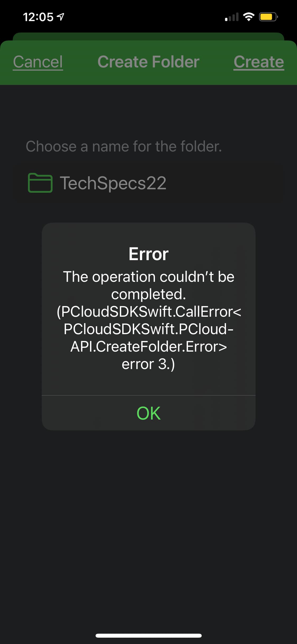Dismiss the error with OK
297x644 pixels.
(149, 413)
